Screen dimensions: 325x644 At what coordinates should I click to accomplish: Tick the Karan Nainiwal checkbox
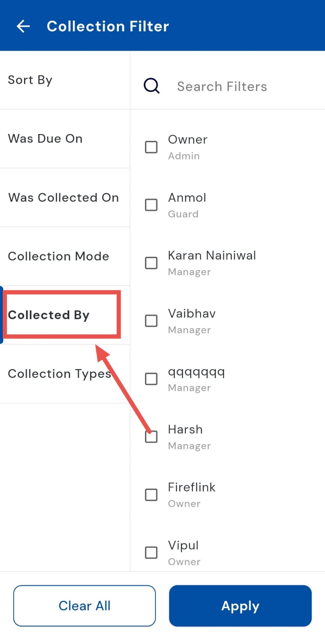pos(151,263)
